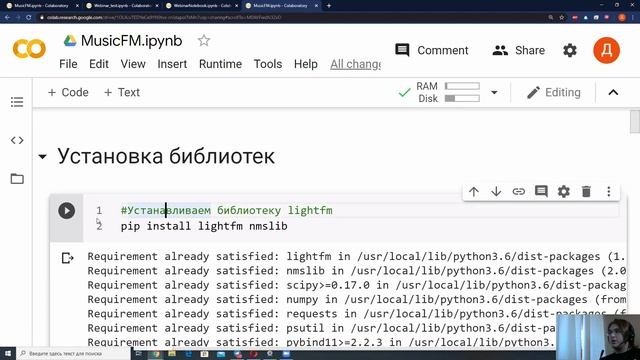Screen dimensions: 640x360
Task: Go back in browser history
Action: point(7,17)
